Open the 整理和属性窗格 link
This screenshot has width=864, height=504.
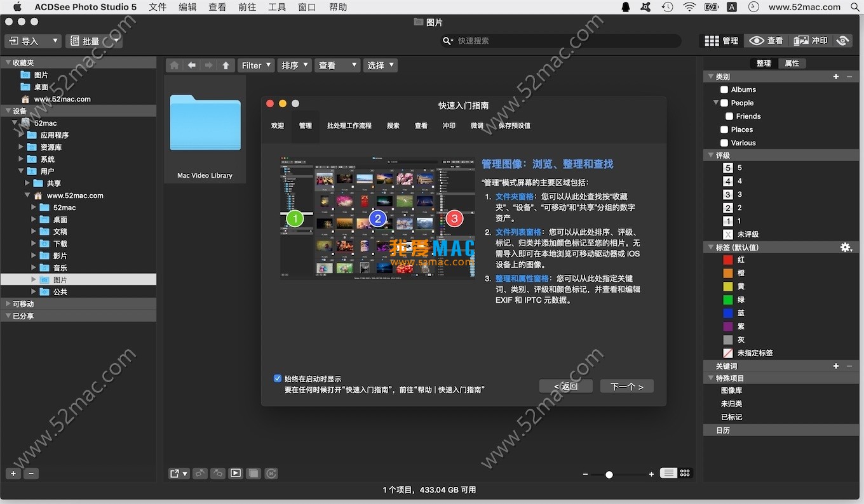(x=522, y=278)
